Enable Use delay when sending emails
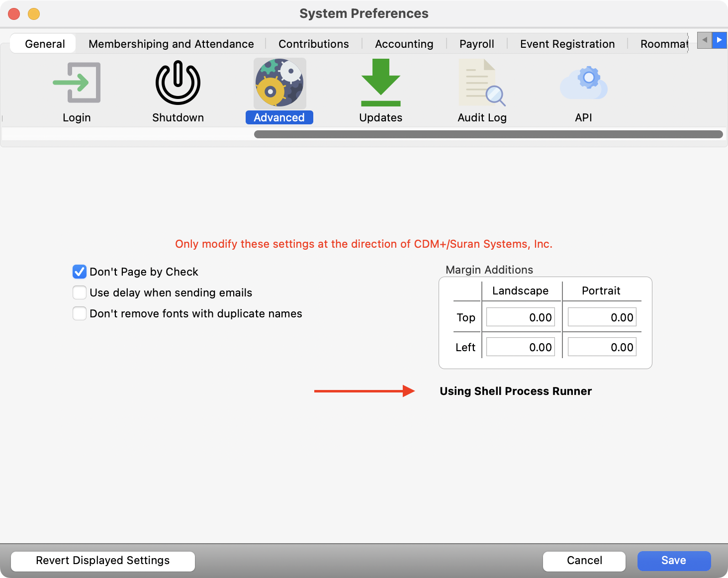728x578 pixels. [80, 292]
